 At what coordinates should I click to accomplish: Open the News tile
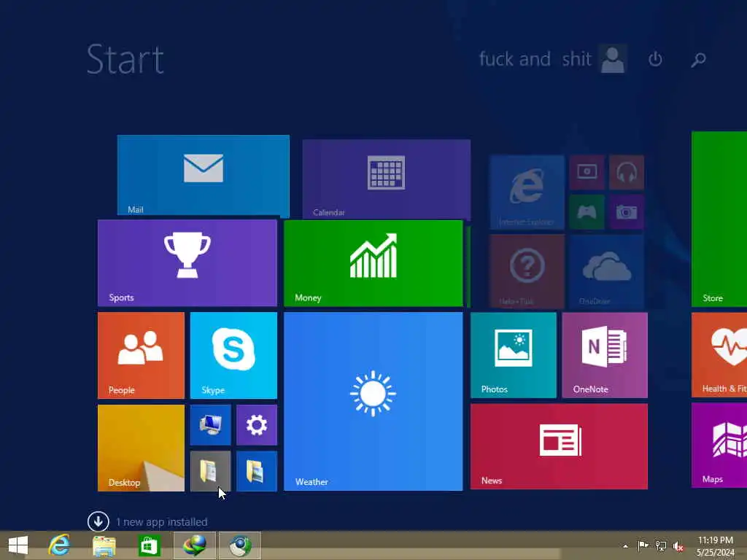tap(559, 446)
